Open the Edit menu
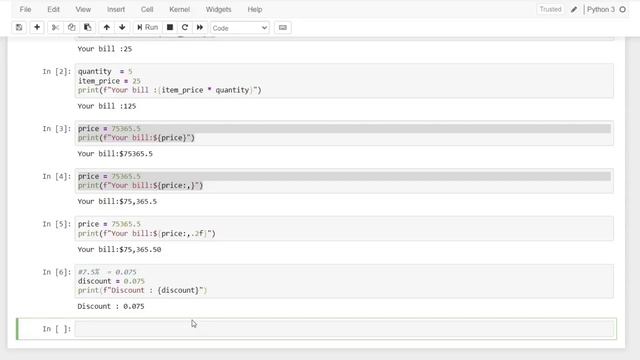Viewport: 640px width, 360px height. pyautogui.click(x=53, y=9)
